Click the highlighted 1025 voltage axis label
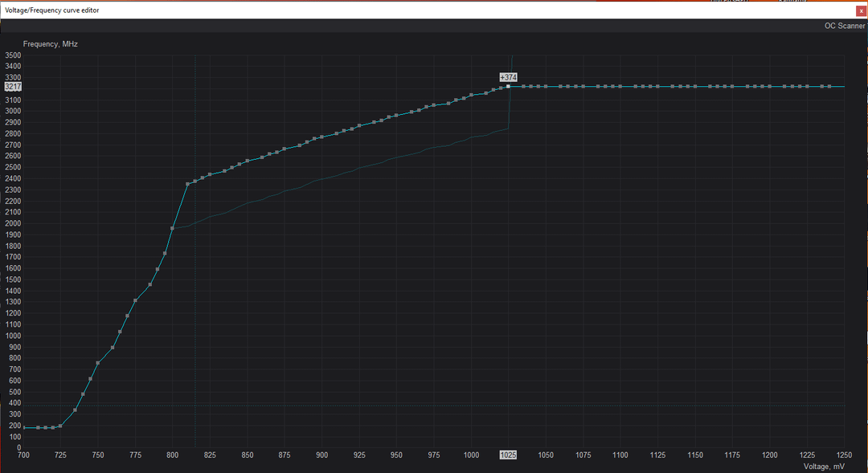This screenshot has height=473, width=868. click(508, 455)
